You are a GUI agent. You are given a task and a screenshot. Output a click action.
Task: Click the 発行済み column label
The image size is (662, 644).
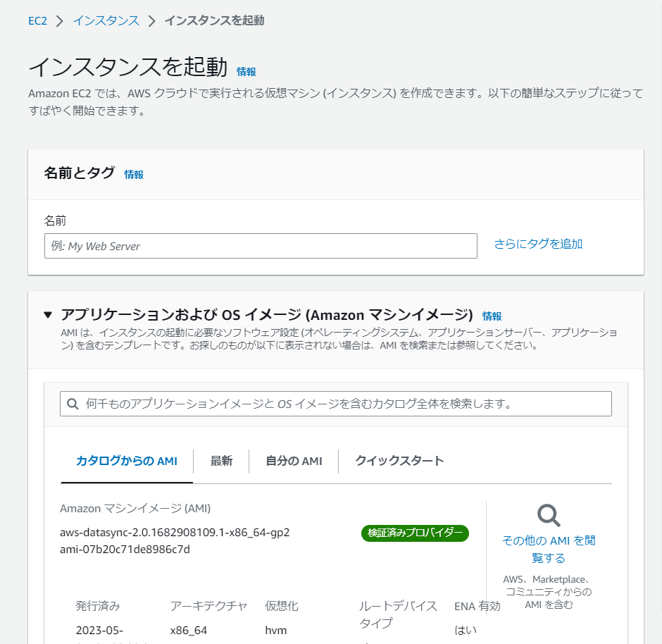pyautogui.click(x=98, y=606)
